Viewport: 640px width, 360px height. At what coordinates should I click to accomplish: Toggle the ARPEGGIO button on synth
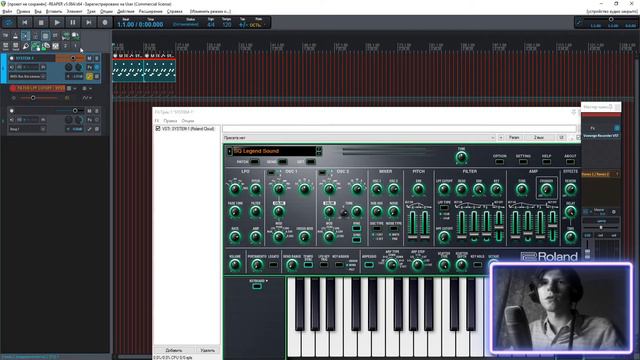[369, 264]
